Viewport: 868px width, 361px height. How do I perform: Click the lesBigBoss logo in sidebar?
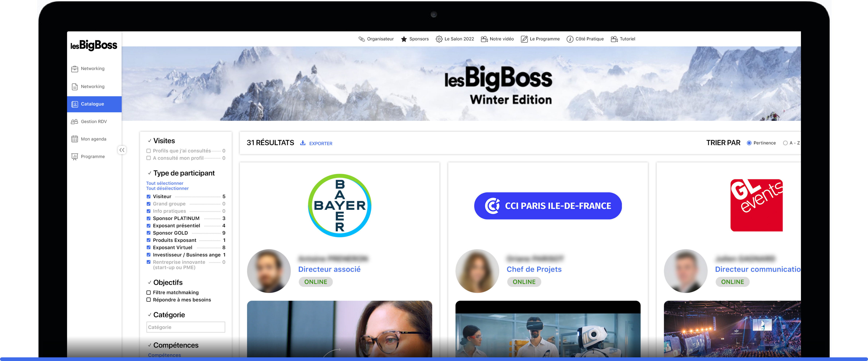94,45
